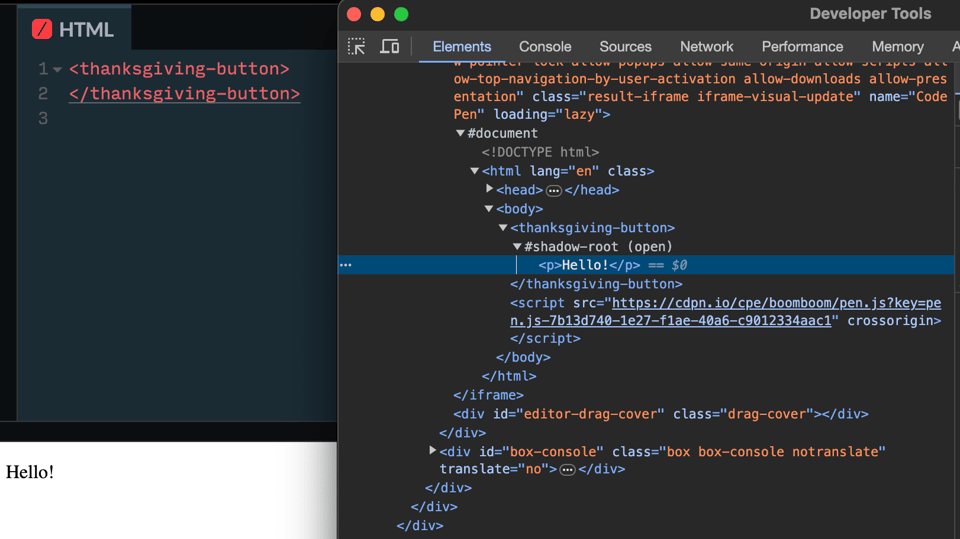Click the ellipsis in collapsed head tag
Viewport: 960px width, 539px height.
pyautogui.click(x=553, y=190)
